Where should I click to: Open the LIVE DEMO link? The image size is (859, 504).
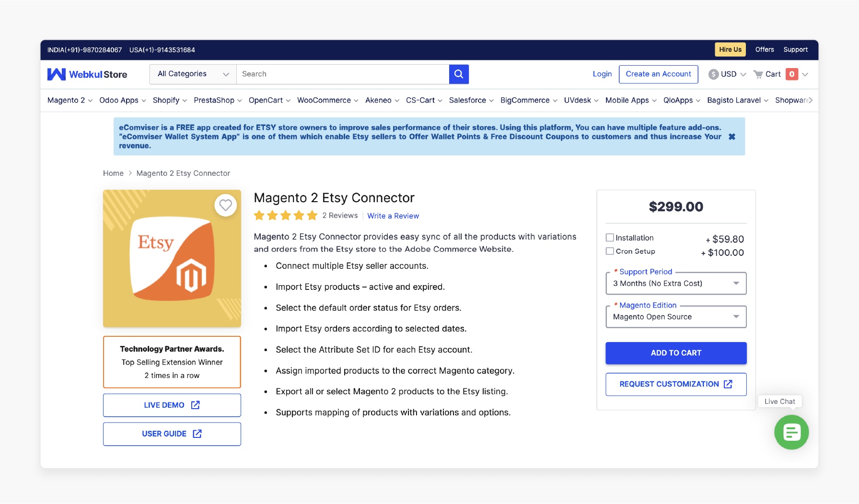tap(172, 405)
